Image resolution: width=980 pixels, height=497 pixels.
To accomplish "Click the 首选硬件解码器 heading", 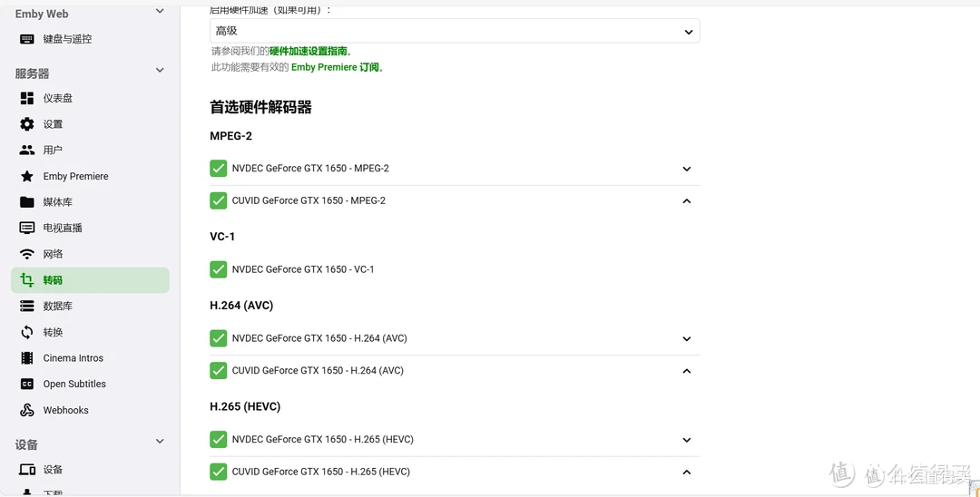I will coord(260,107).
